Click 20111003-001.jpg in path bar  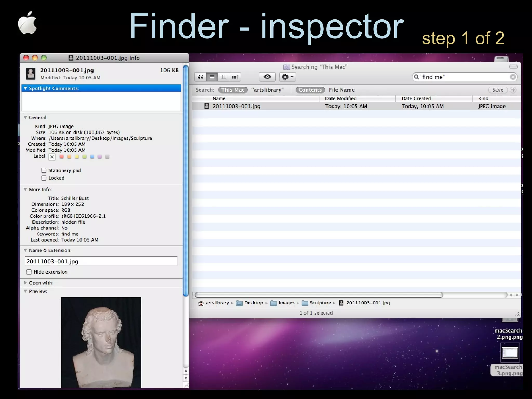tap(364, 303)
